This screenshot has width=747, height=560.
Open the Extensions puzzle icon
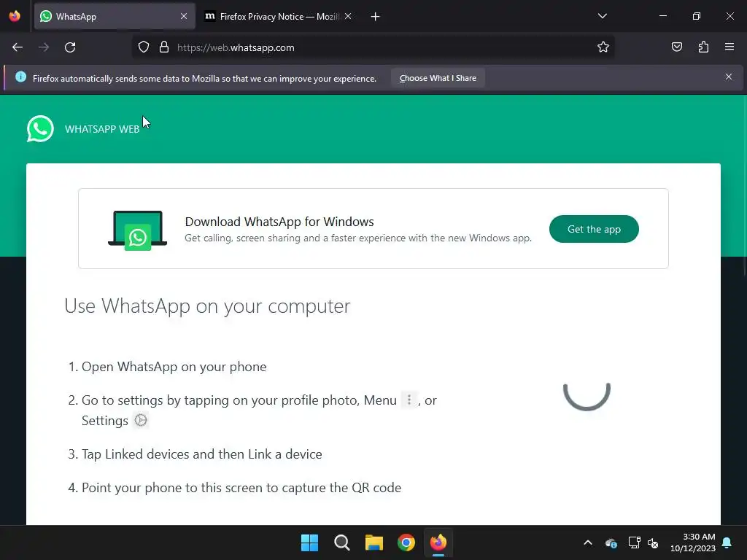point(703,47)
